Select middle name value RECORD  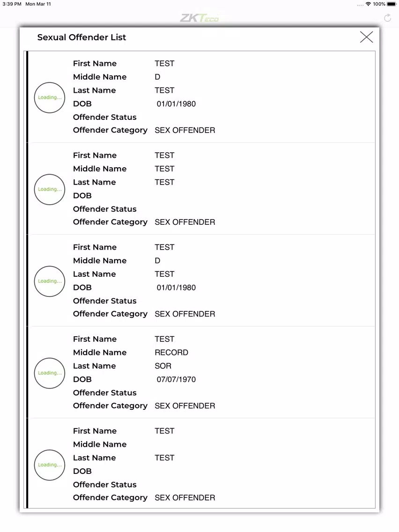point(171,353)
